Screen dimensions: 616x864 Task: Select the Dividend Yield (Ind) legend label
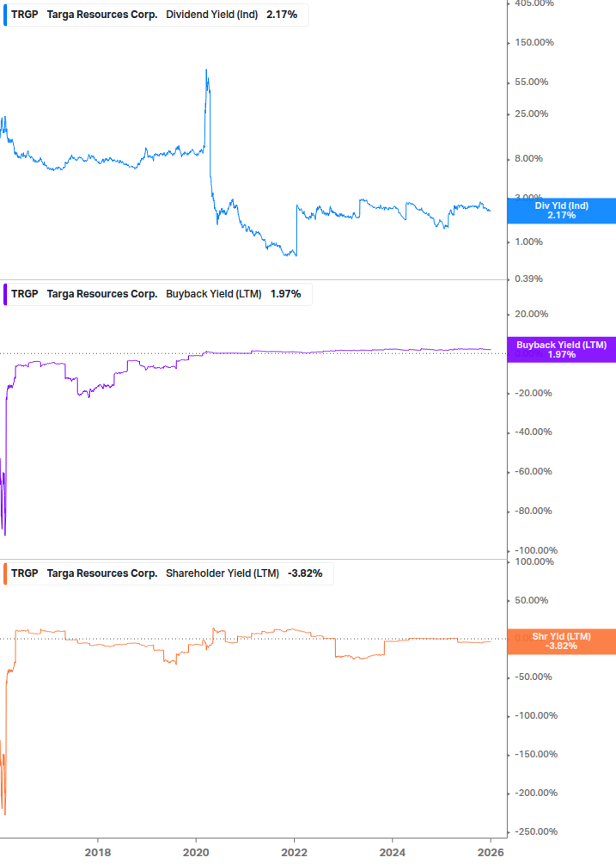pos(211,15)
